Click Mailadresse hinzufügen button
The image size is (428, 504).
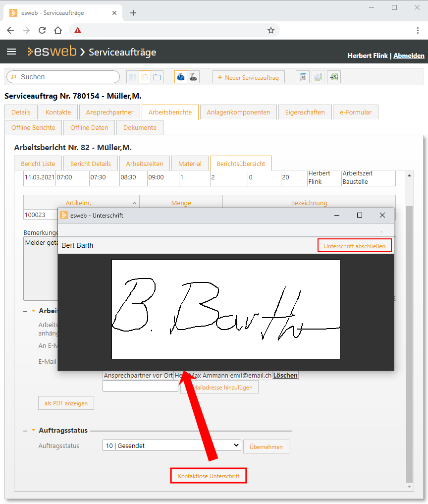(219, 388)
